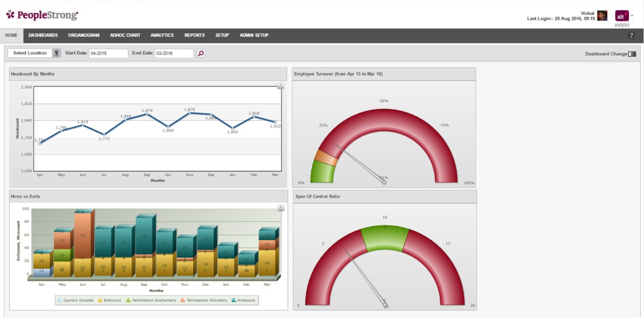This screenshot has width=644, height=318.
Task: Click the PeopleStrong logo
Action: point(42,15)
